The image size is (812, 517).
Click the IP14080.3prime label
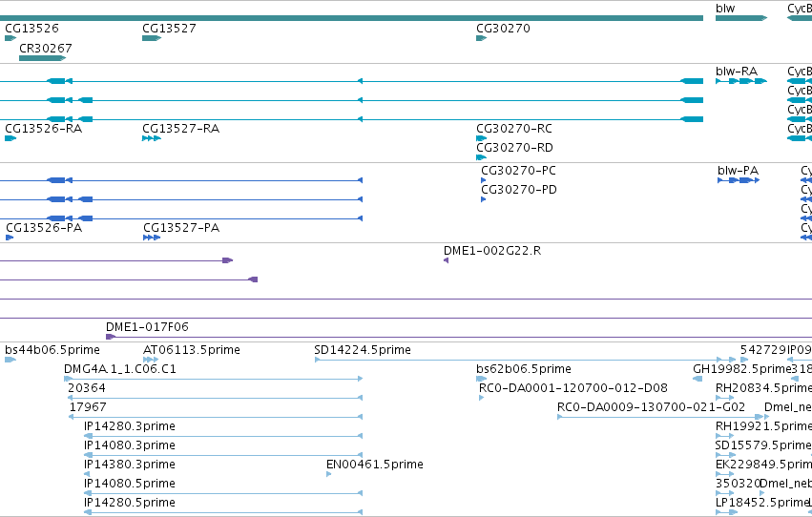tap(130, 445)
